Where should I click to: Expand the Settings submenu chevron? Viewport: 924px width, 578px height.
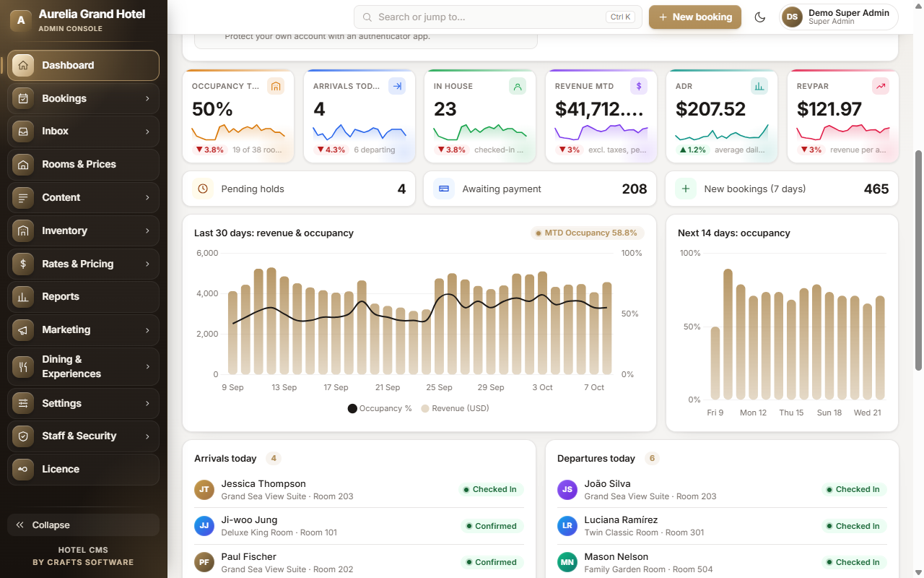coord(147,403)
